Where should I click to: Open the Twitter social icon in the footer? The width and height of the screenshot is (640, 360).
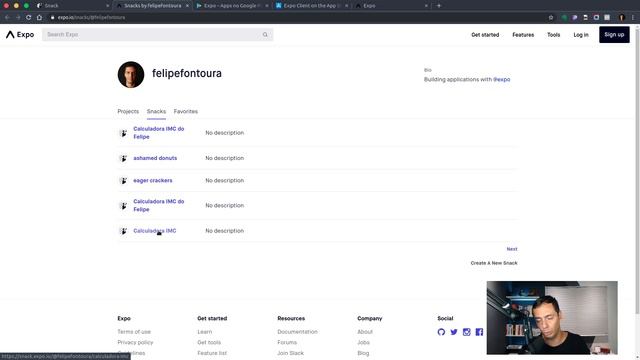coord(454,332)
